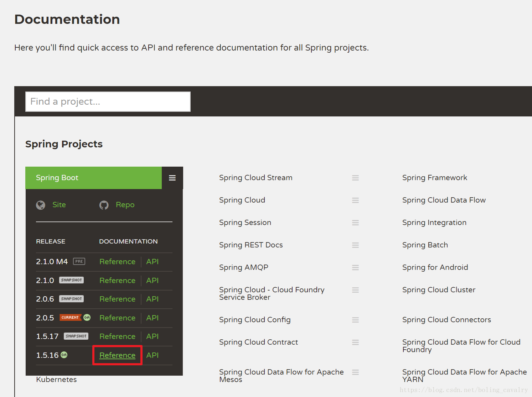Expand Spring REST Docs hamburger menu
Viewport: 532px width, 397px height.
[x=355, y=245]
